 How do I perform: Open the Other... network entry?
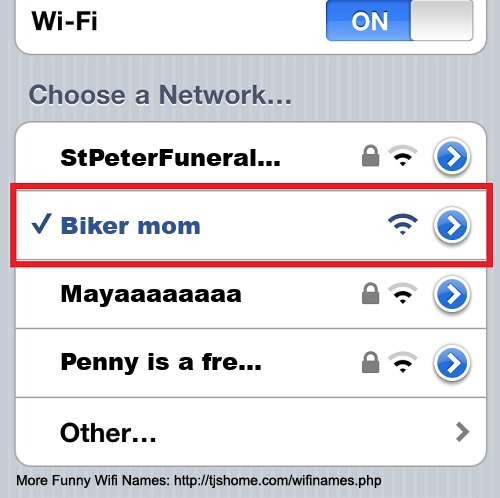(x=251, y=432)
